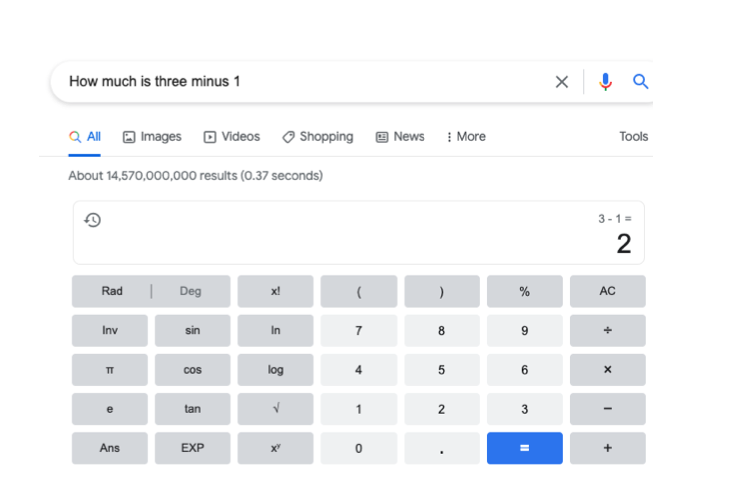This screenshot has width=746, height=496.
Task: Clear the search box with the X icon
Action: point(562,82)
